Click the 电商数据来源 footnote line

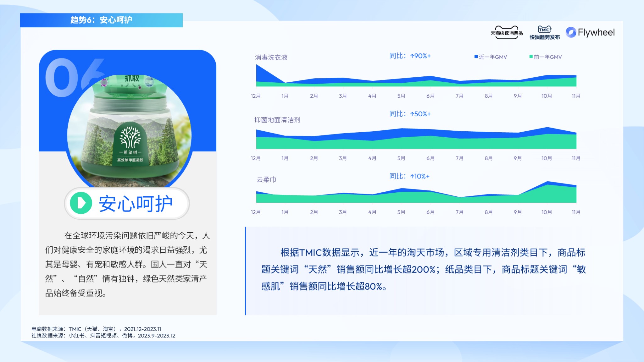pos(96,329)
